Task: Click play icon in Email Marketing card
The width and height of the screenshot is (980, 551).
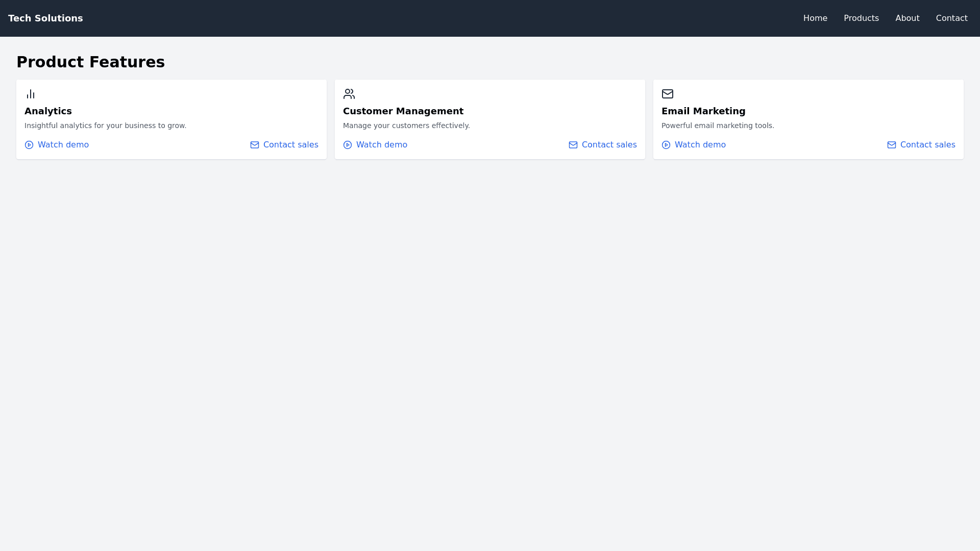Action: [x=666, y=145]
